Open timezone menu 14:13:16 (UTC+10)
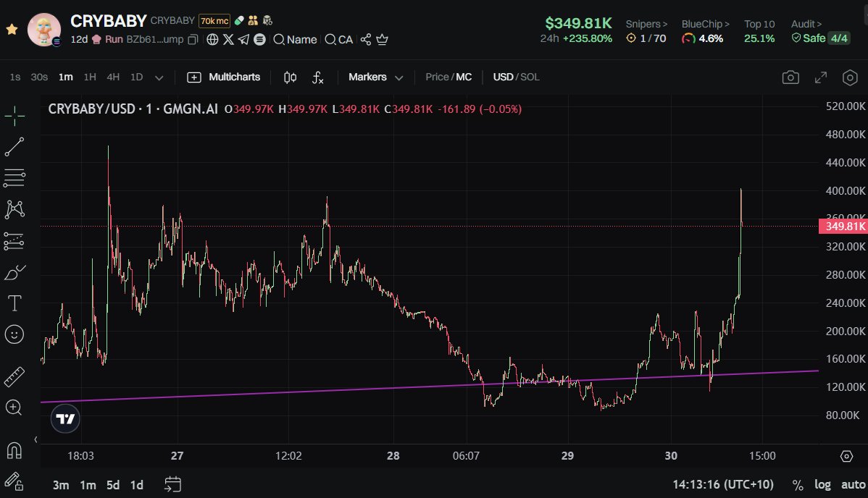 pyautogui.click(x=723, y=485)
